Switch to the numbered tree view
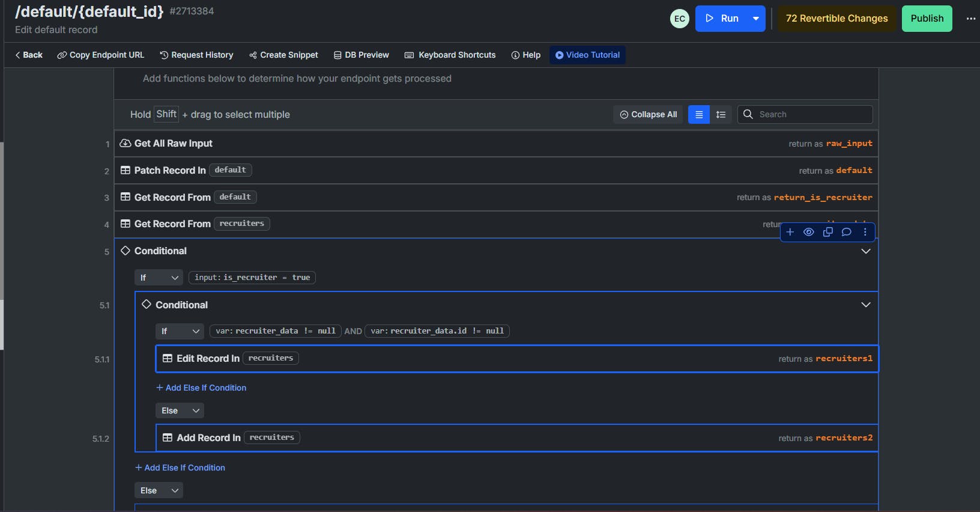 pyautogui.click(x=721, y=114)
